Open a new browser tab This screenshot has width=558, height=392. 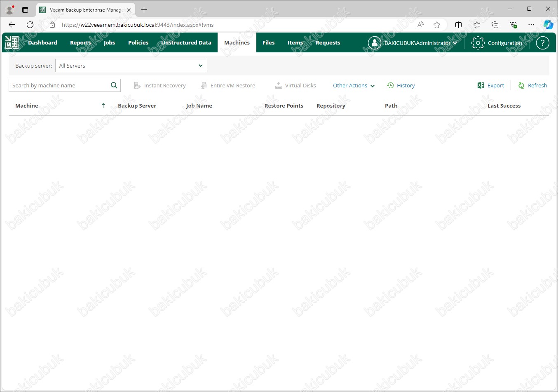point(144,10)
